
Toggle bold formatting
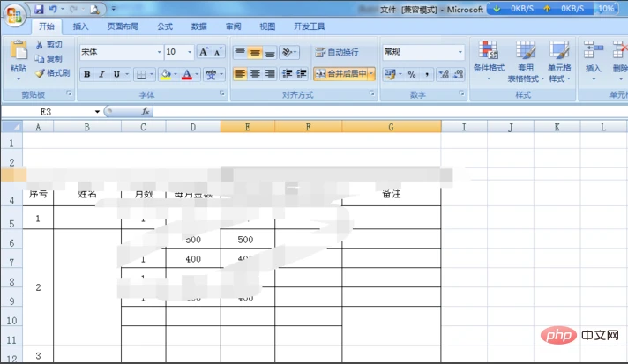pos(87,74)
